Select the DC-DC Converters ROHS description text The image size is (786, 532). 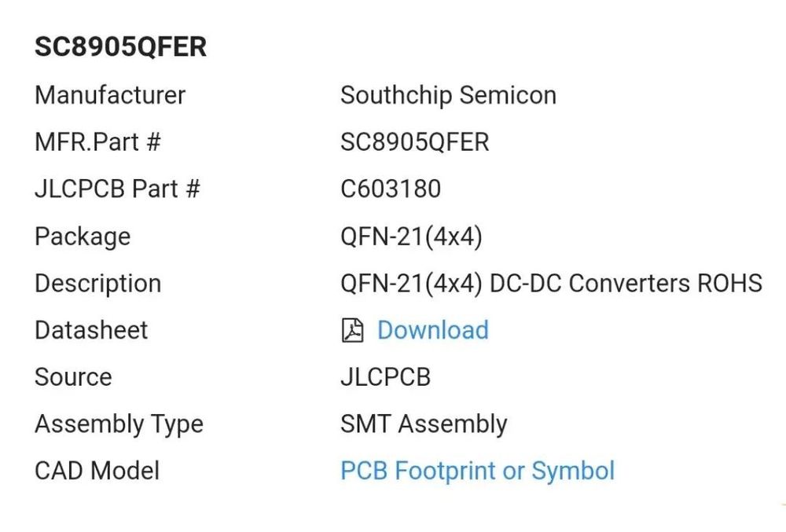click(x=626, y=284)
